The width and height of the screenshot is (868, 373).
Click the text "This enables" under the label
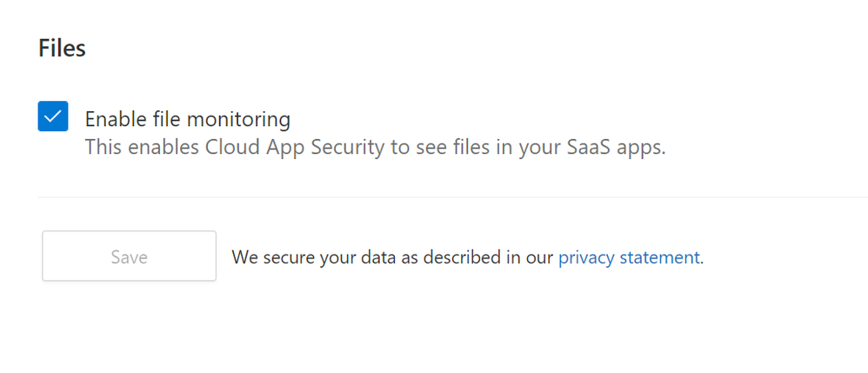(142, 147)
